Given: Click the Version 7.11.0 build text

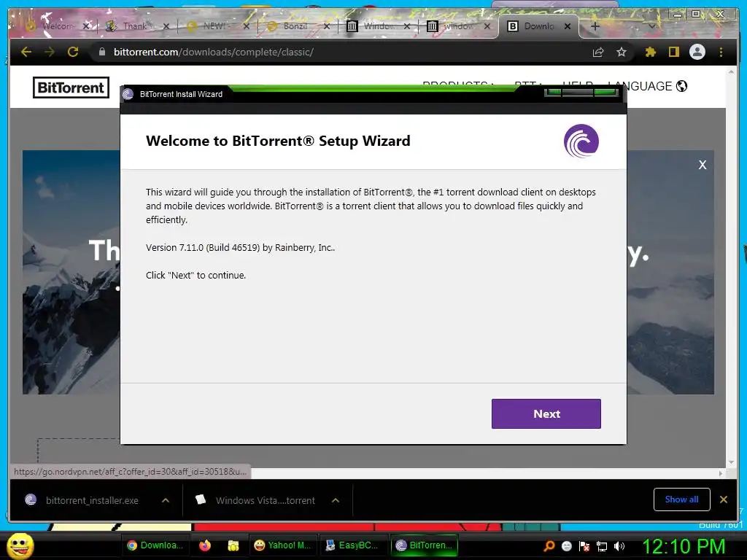Looking at the screenshot, I should click(x=241, y=248).
